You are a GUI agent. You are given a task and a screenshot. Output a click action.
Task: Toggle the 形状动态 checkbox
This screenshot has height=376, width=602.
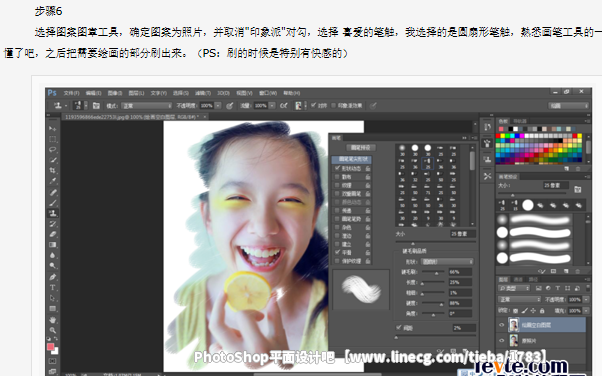coord(337,168)
